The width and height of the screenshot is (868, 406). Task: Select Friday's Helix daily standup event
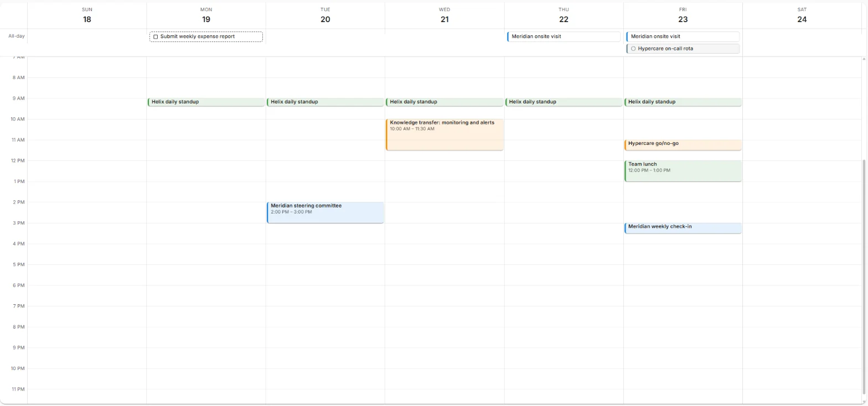pyautogui.click(x=683, y=102)
